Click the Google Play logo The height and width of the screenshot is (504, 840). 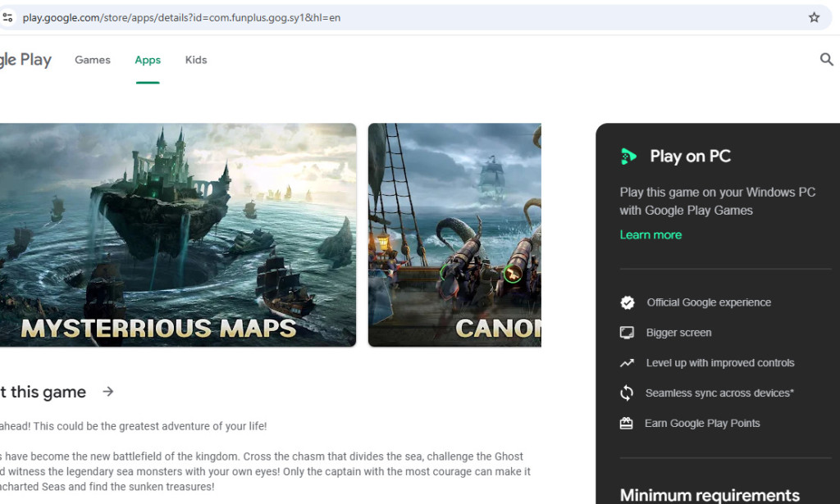tap(25, 59)
